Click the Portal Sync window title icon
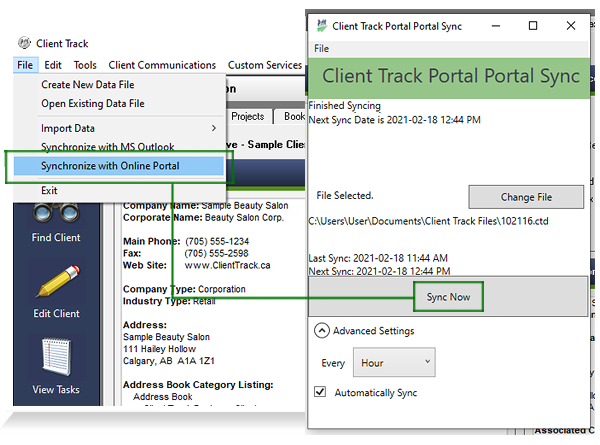 (x=320, y=25)
